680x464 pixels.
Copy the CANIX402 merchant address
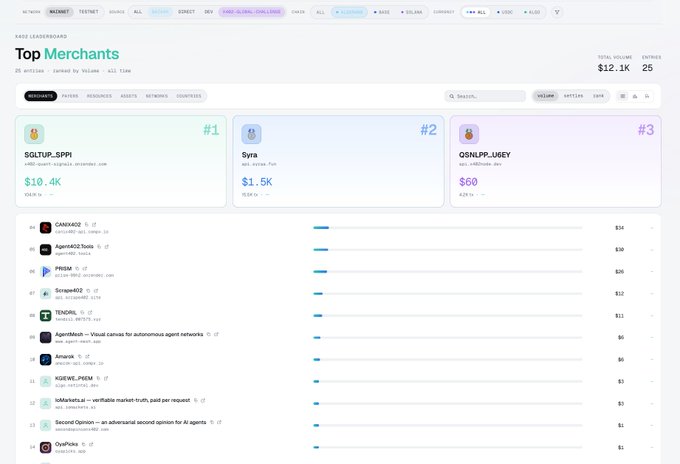point(87,225)
